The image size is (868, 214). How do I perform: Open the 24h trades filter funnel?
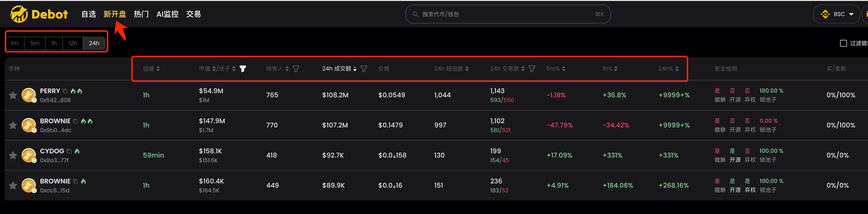point(532,69)
